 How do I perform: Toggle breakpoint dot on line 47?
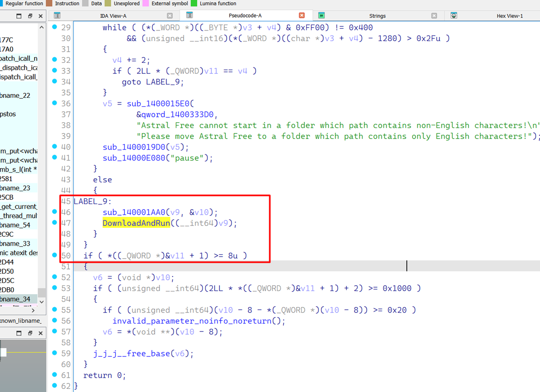(x=55, y=223)
